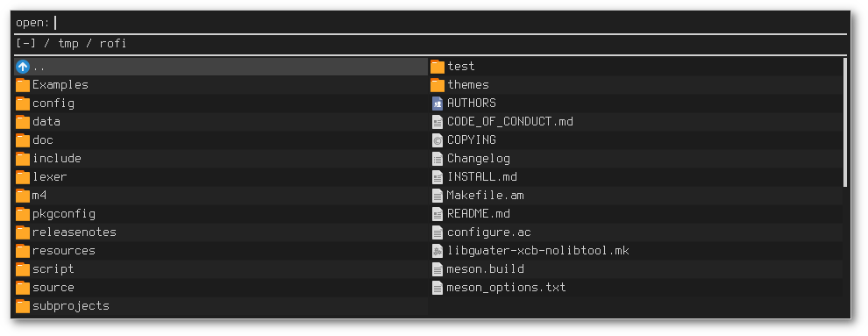
Task: Click the Changelog file icon
Action: pos(438,159)
